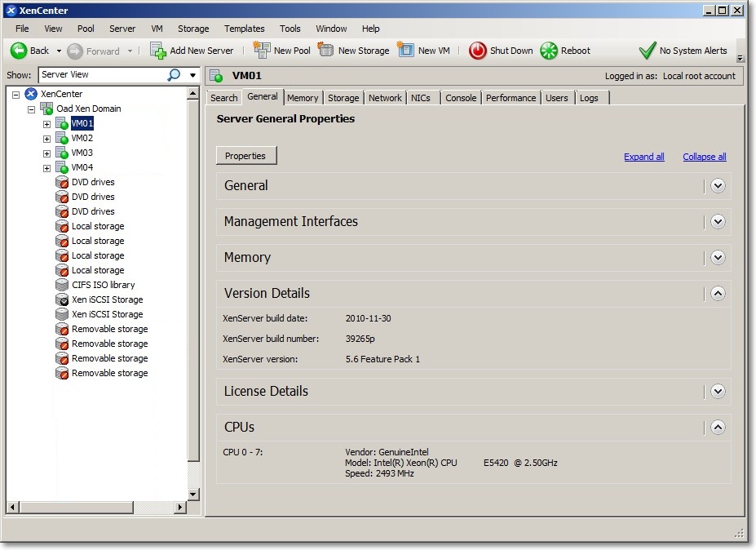Select server VM02 in the tree

82,138
